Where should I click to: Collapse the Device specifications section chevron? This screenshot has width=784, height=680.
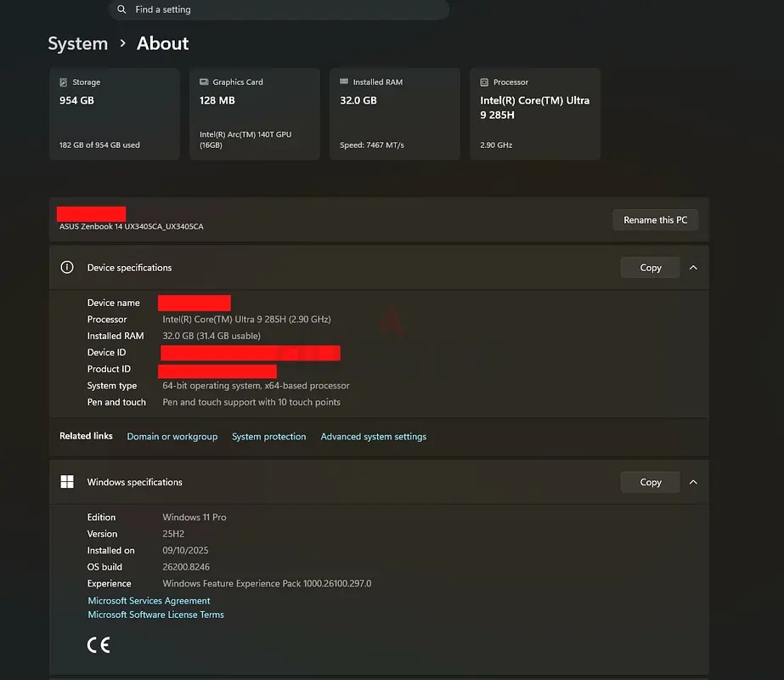(693, 268)
